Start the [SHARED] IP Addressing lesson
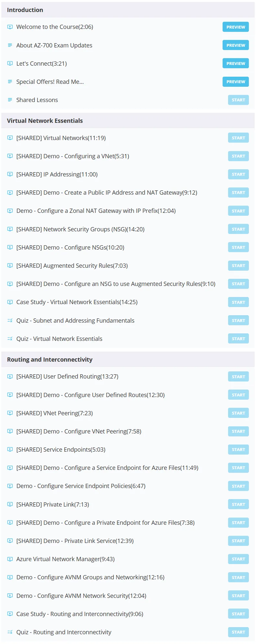Viewport: 256px width, 644px height. coord(238,174)
